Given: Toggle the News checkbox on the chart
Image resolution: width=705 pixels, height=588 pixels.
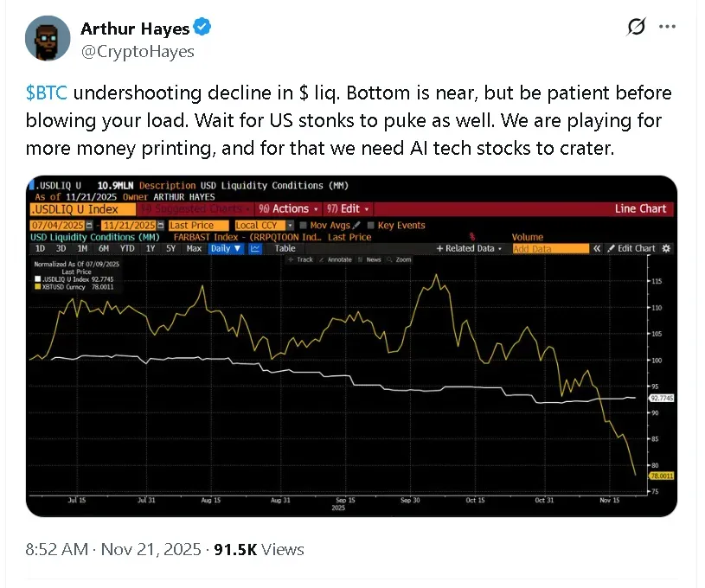Looking at the screenshot, I should pos(361,259).
